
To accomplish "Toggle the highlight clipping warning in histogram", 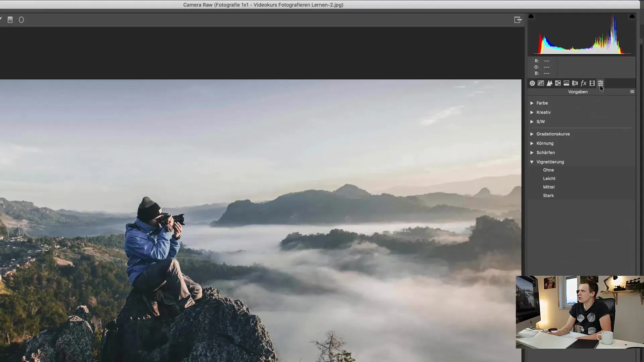I will pos(632,16).
